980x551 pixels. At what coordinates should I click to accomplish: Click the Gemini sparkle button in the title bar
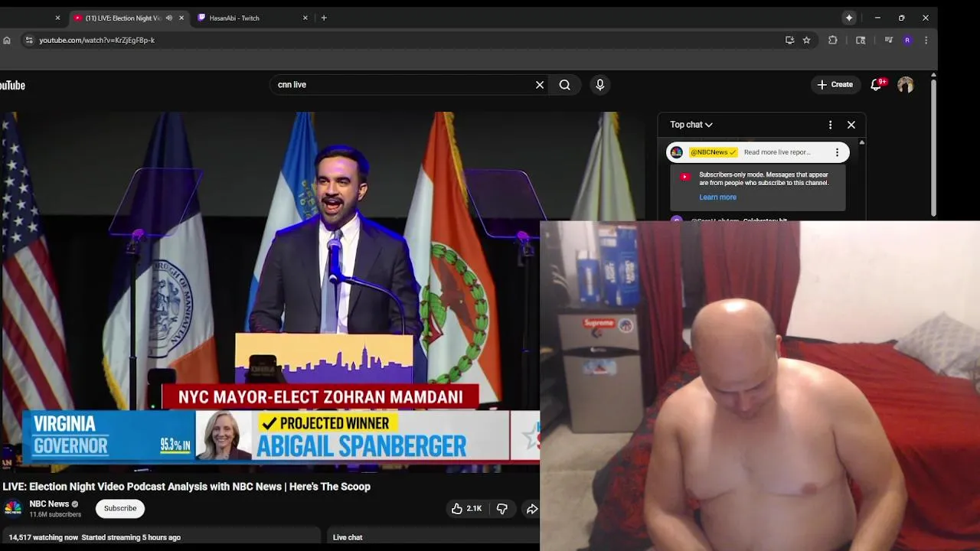849,18
